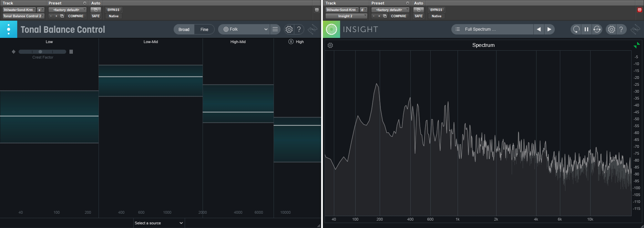This screenshot has width=644, height=228.
Task: Click next preset plus in Insight window
Action: [379, 16]
